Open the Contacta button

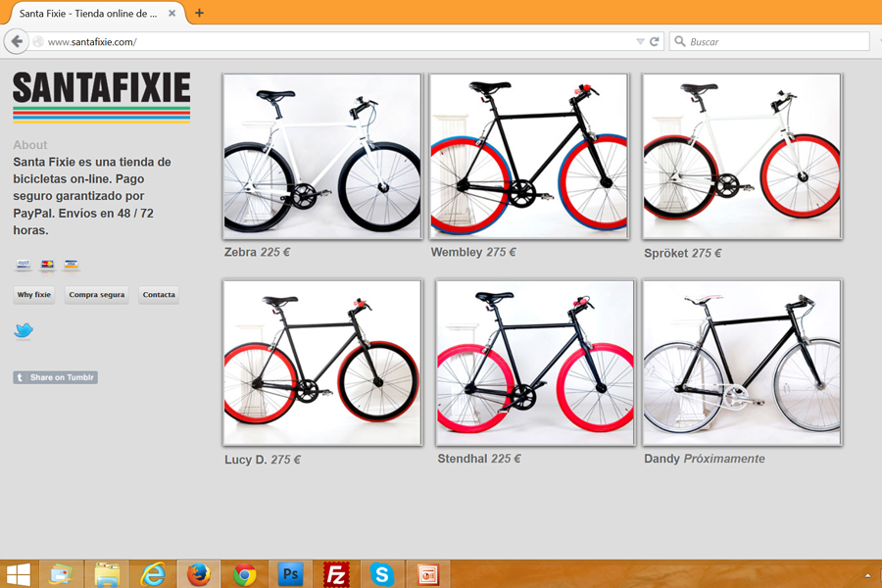pos(159,294)
